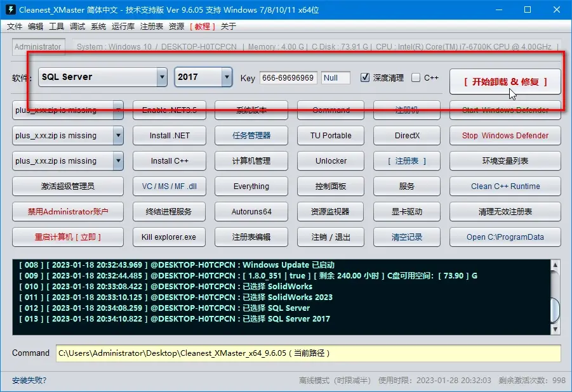Open the 工具 menu
Screen dimensions: 572x392
[x=57, y=26]
